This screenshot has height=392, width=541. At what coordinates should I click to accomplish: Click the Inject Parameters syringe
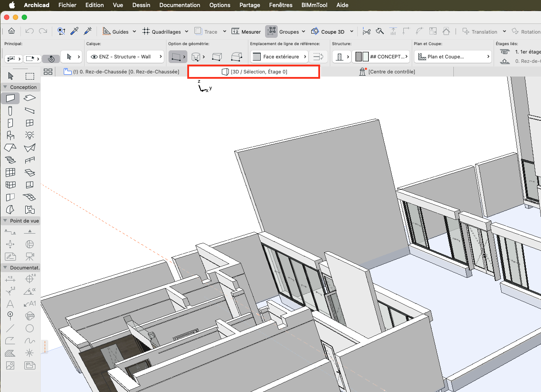88,31
